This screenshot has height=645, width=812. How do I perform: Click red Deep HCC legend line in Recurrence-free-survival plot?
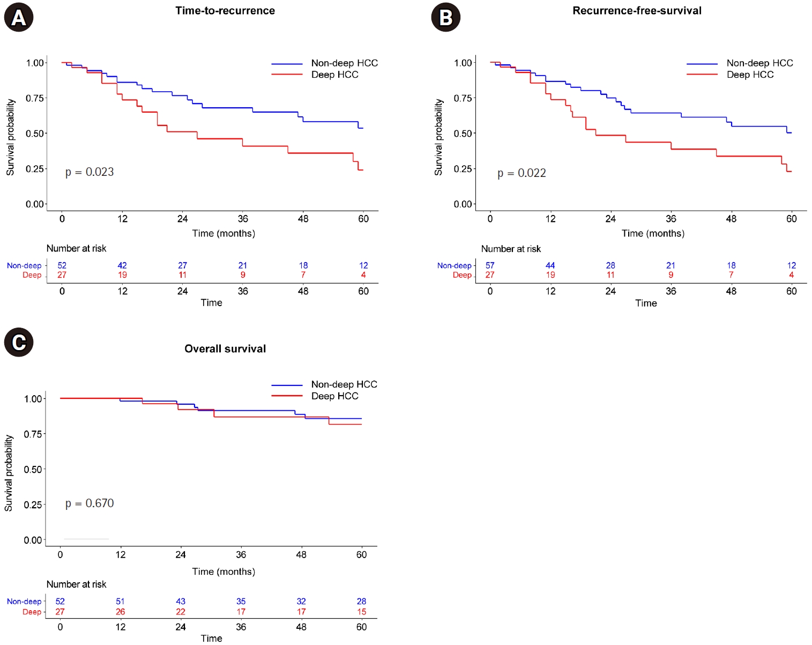[702, 75]
